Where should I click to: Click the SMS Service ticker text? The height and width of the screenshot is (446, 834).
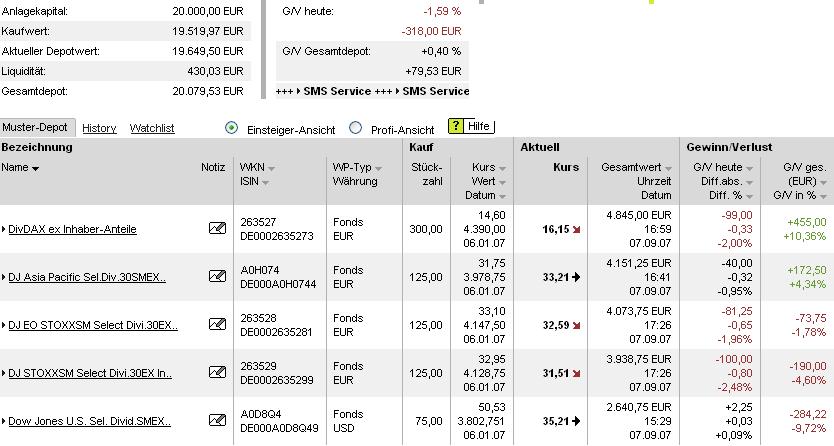tap(372, 91)
